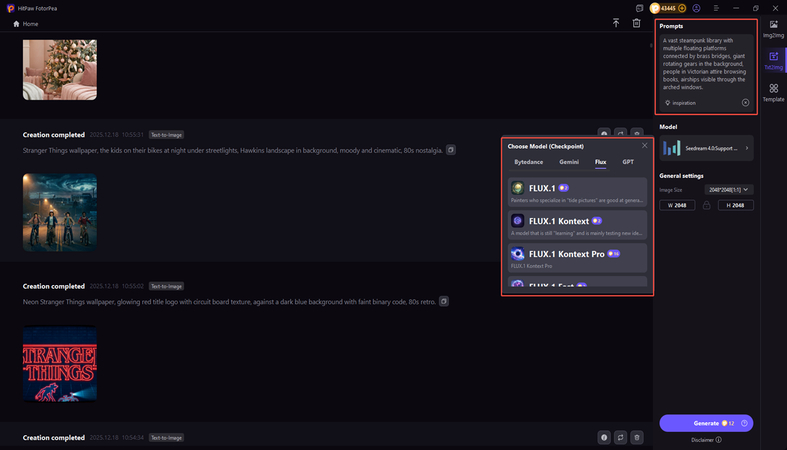
Task: Click the Seedream model bars icon
Action: pyautogui.click(x=672, y=148)
